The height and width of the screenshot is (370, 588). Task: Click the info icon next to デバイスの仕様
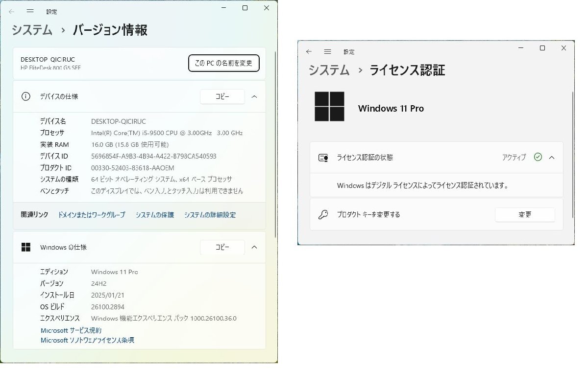pyautogui.click(x=25, y=96)
